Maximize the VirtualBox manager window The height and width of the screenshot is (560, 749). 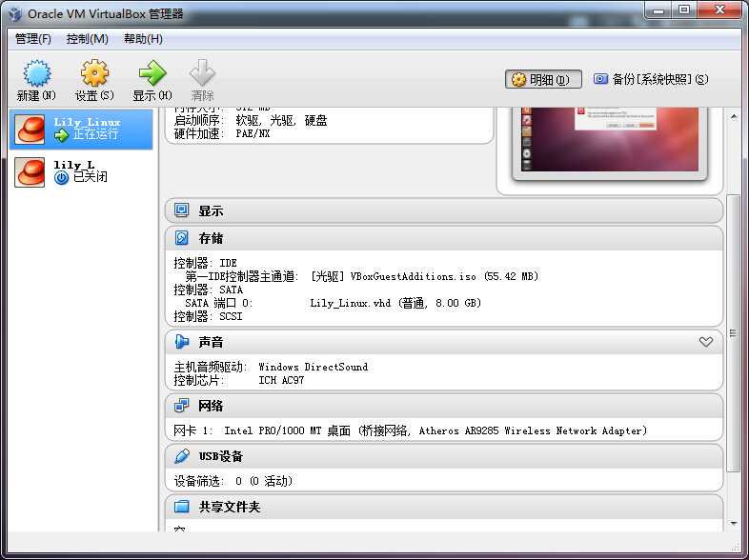684,10
